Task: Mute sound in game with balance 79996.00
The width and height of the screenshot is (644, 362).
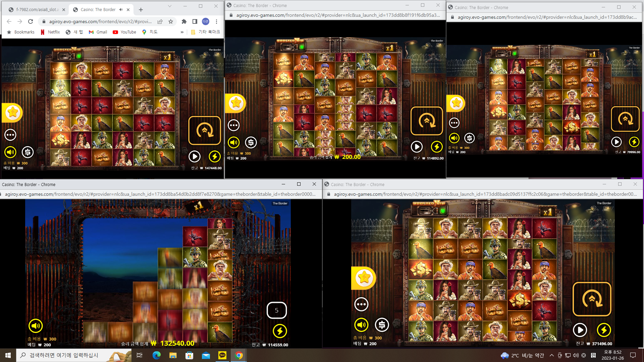Action: 454,138
